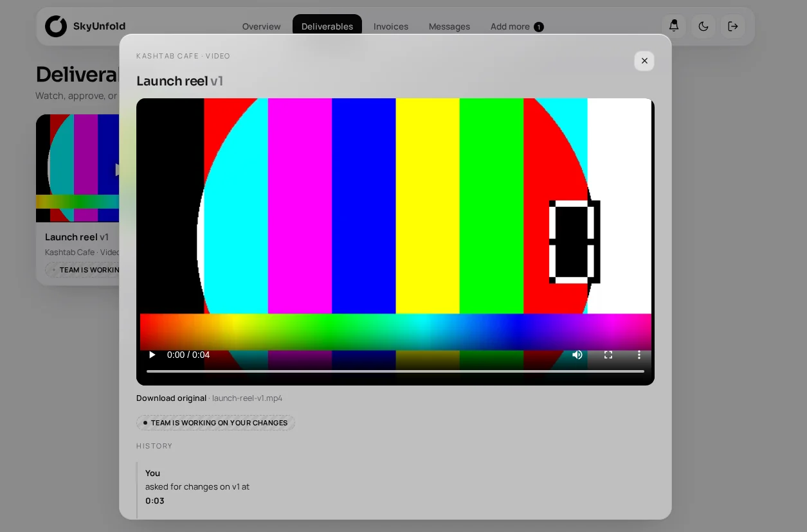Switch to dark mode with moon icon
The width and height of the screenshot is (807, 532).
pos(703,26)
